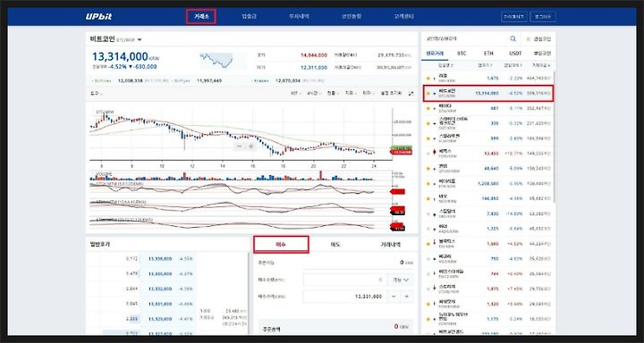
Task: Sort the coin list by the name column header
Action: (x=446, y=65)
